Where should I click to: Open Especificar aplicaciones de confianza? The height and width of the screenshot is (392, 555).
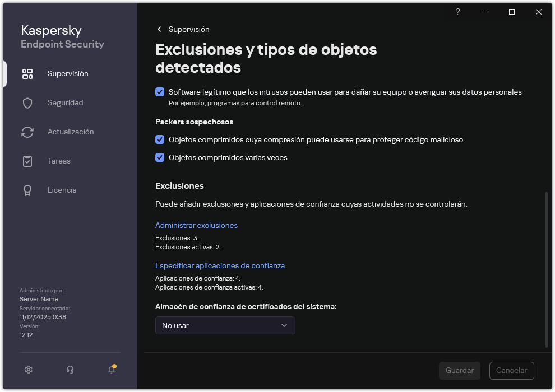[220, 265]
